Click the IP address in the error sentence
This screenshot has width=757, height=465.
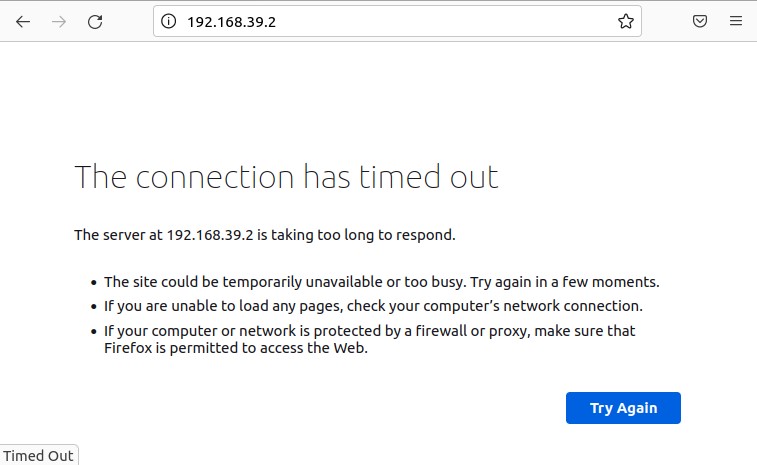click(212, 236)
